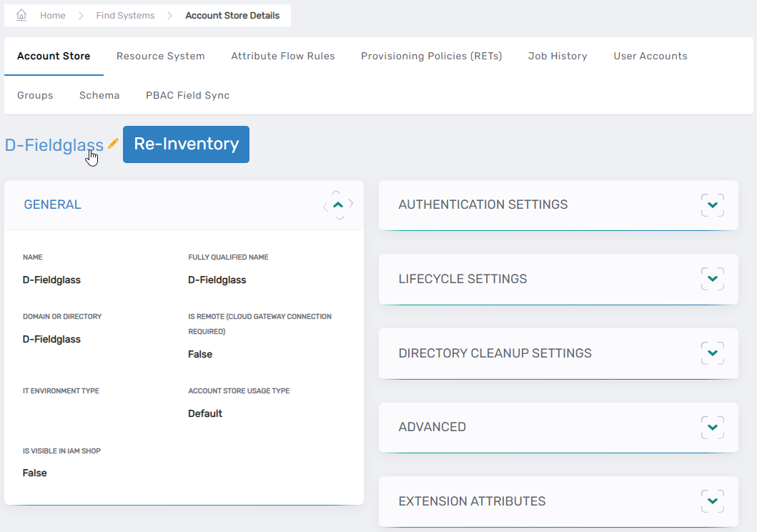The width and height of the screenshot is (757, 532).
Task: Open the Attribute Flow Rules tab
Action: [282, 56]
